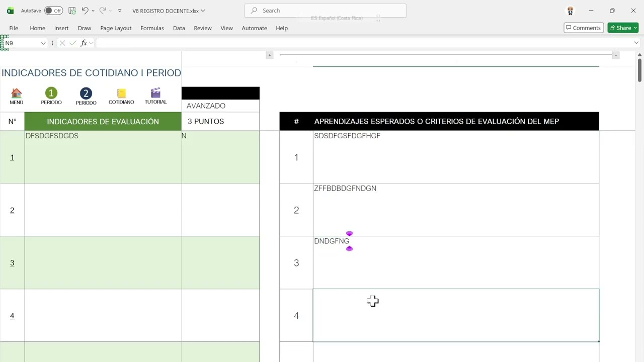Select the INDICADORES DE COTIDIANO I PERIOD title

(91, 73)
